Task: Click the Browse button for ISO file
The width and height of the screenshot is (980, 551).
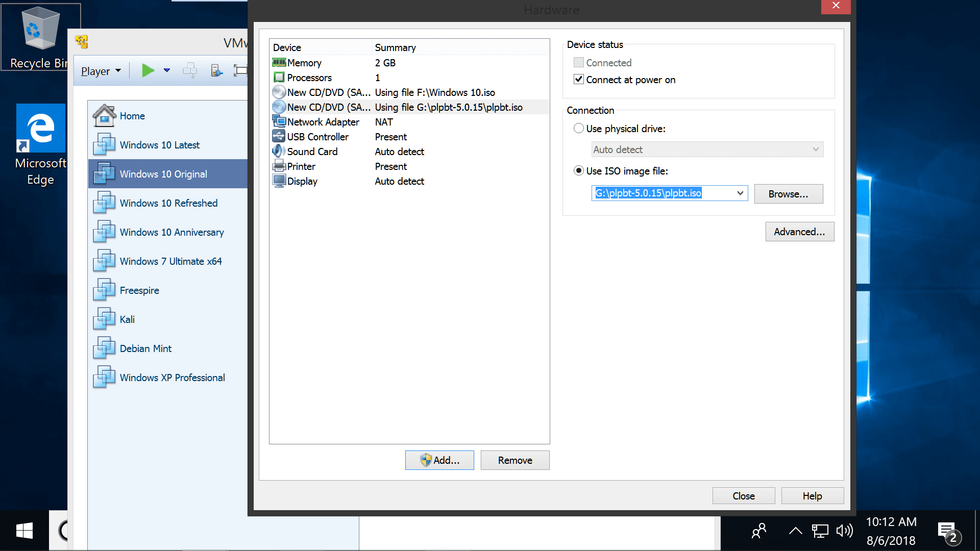Action: [x=789, y=194]
